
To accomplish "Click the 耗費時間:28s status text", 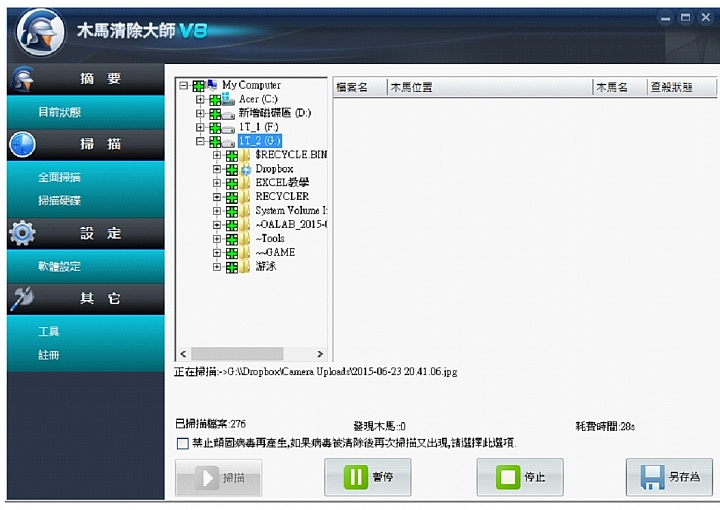I will pyautogui.click(x=605, y=426).
